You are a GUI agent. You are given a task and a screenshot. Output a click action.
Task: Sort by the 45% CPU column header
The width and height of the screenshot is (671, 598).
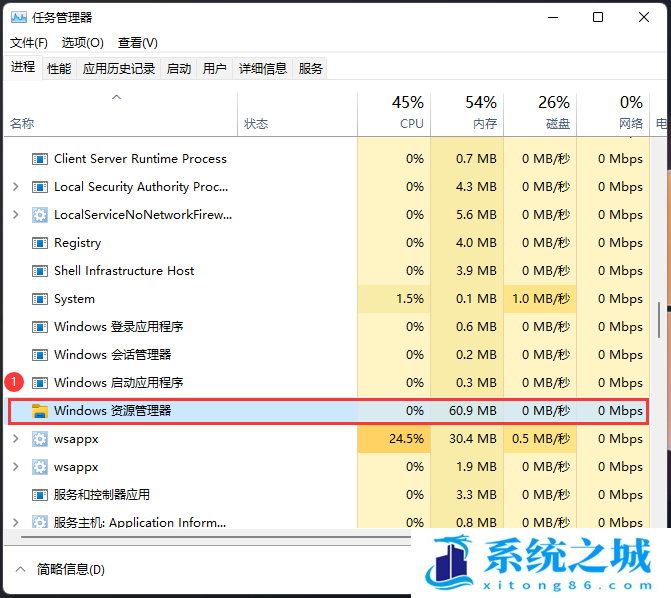point(394,115)
